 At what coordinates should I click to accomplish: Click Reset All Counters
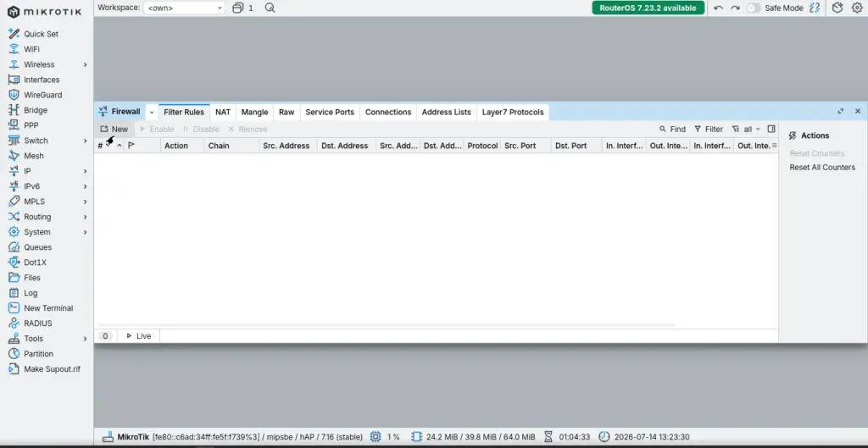tap(822, 167)
